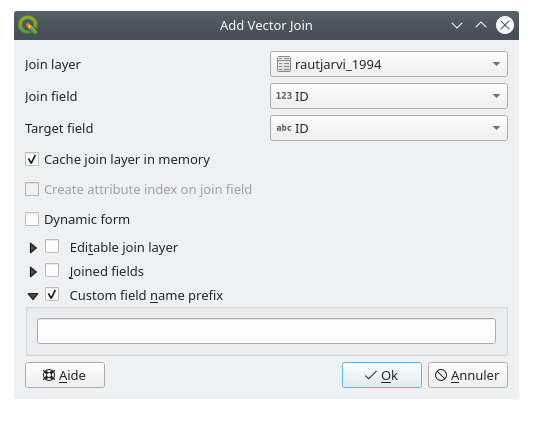533x421 pixels.
Task: Enable the Editable join layer checkbox
Action: (x=52, y=246)
